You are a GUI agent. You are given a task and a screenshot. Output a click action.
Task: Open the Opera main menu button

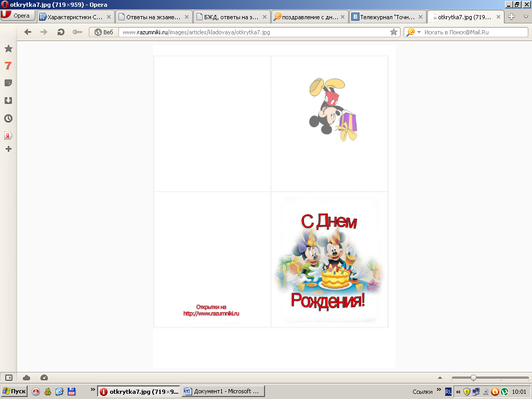pyautogui.click(x=18, y=16)
